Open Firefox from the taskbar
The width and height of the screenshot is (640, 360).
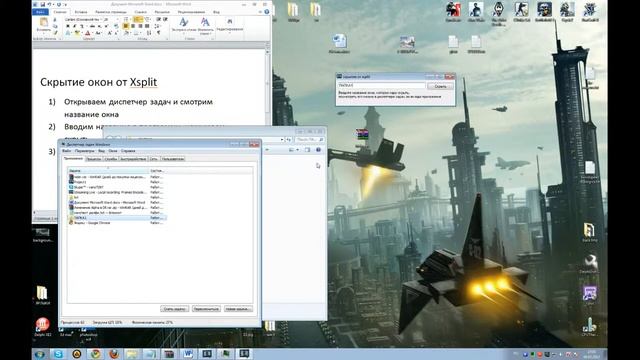pos(114,353)
